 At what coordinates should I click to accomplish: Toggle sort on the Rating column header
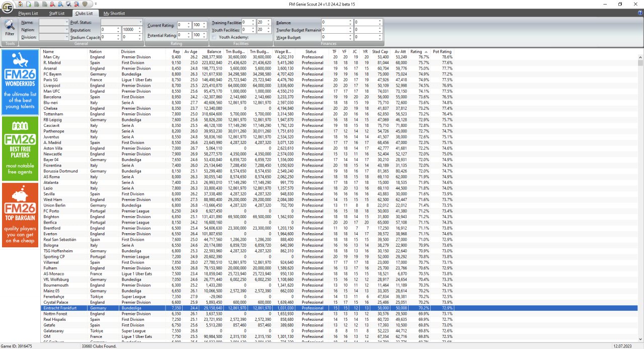[418, 51]
